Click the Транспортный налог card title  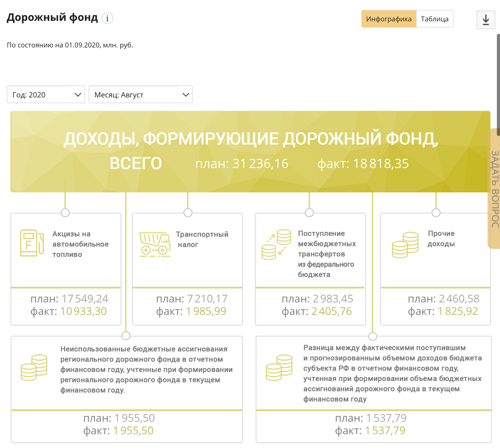(x=202, y=239)
